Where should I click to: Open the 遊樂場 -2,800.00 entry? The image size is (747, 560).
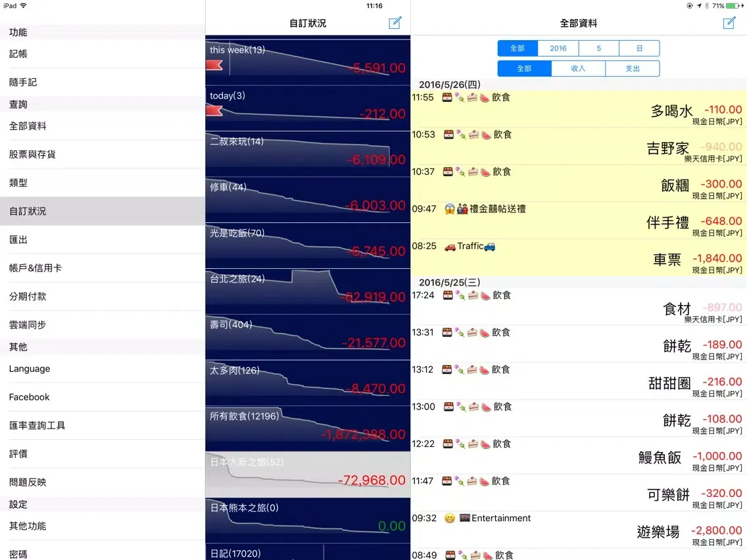[x=579, y=530]
